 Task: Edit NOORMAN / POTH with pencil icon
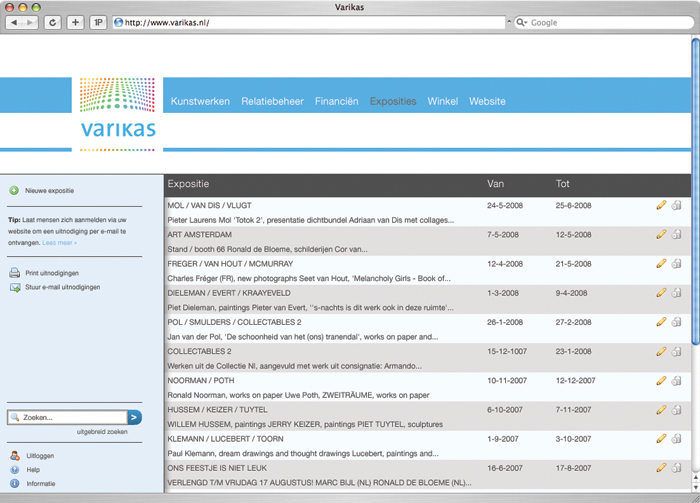[x=661, y=380]
